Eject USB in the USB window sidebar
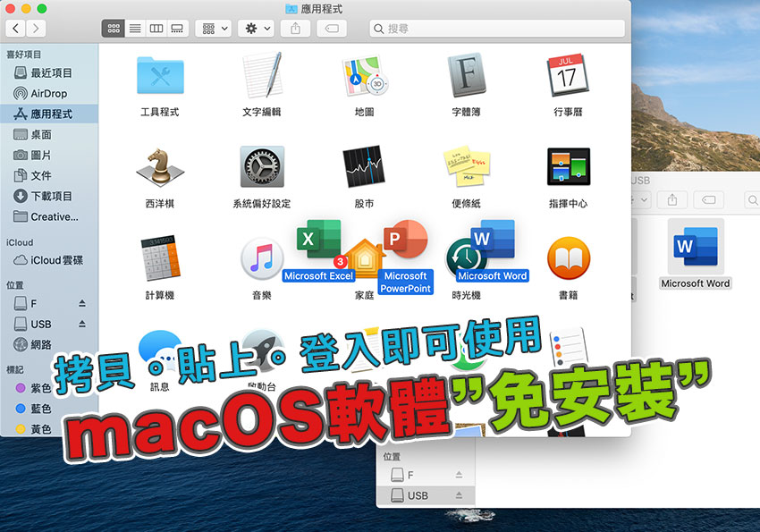Viewport: 760px width, 532px height. point(459,495)
